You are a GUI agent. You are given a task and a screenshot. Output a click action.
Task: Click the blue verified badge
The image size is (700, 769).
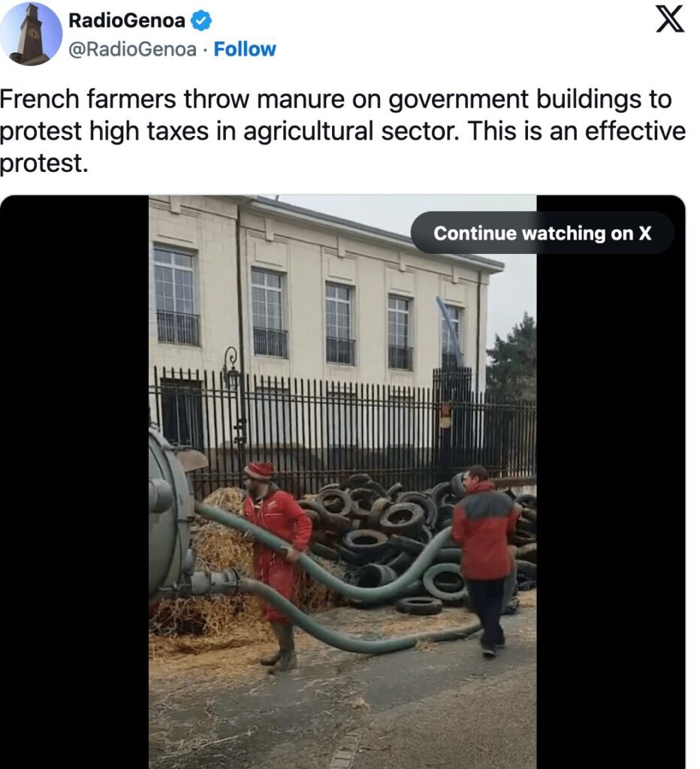201,20
